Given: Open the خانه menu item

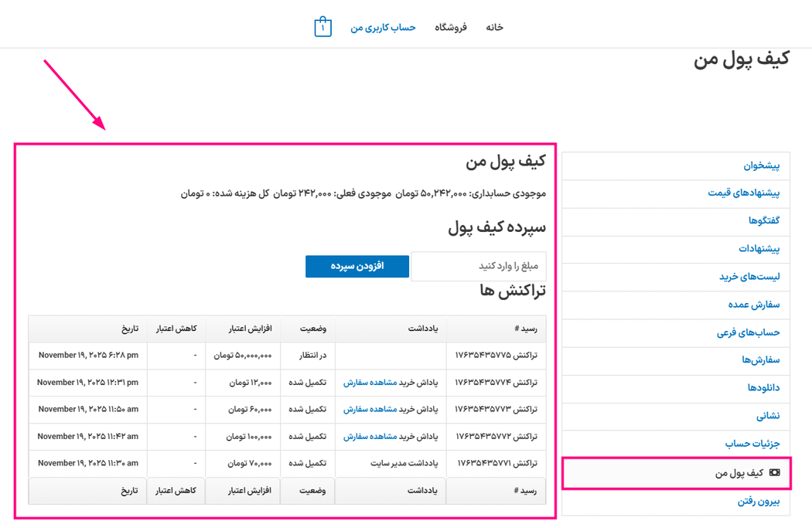Looking at the screenshot, I should coord(493,26).
